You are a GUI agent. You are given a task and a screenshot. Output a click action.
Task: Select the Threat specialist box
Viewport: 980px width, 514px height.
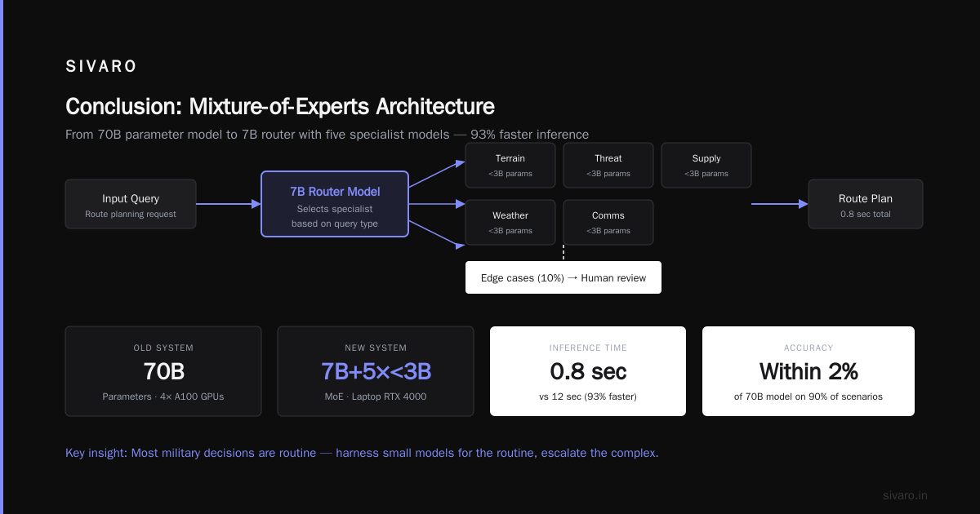pyautogui.click(x=608, y=165)
